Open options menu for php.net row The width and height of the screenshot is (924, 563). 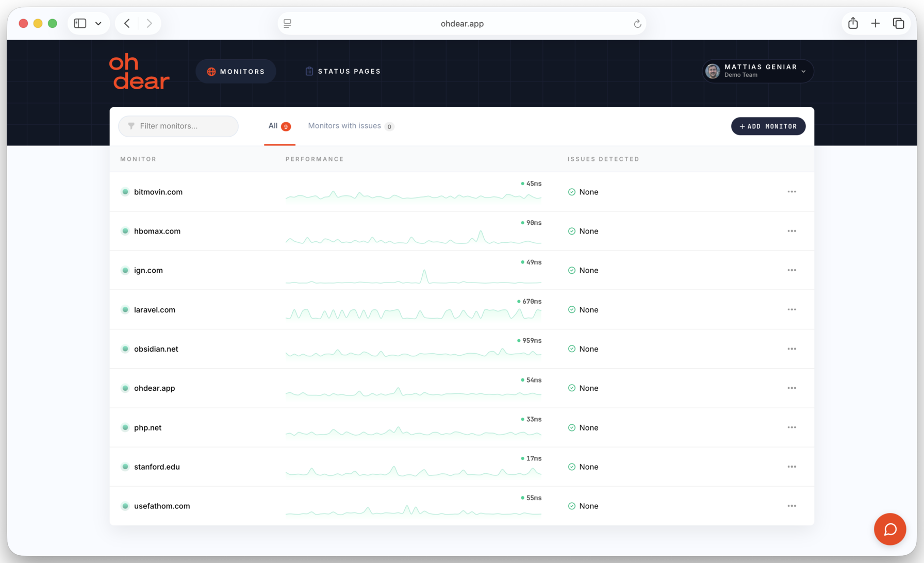click(x=791, y=427)
